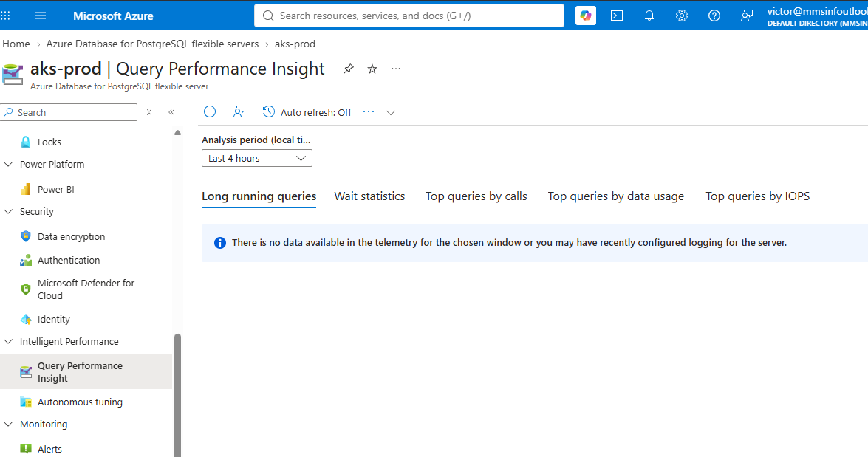This screenshot has height=457, width=868.
Task: Select the Top queries by IOPS tab
Action: (x=757, y=196)
